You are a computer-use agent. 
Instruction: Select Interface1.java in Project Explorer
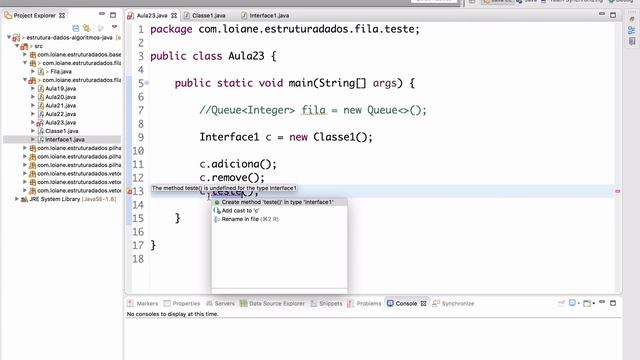pyautogui.click(x=64, y=140)
